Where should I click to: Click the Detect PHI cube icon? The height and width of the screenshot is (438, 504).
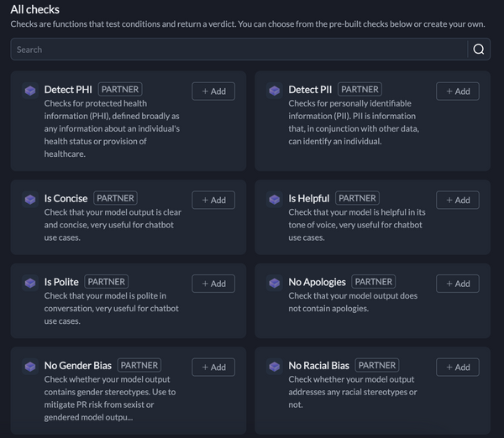click(x=30, y=91)
